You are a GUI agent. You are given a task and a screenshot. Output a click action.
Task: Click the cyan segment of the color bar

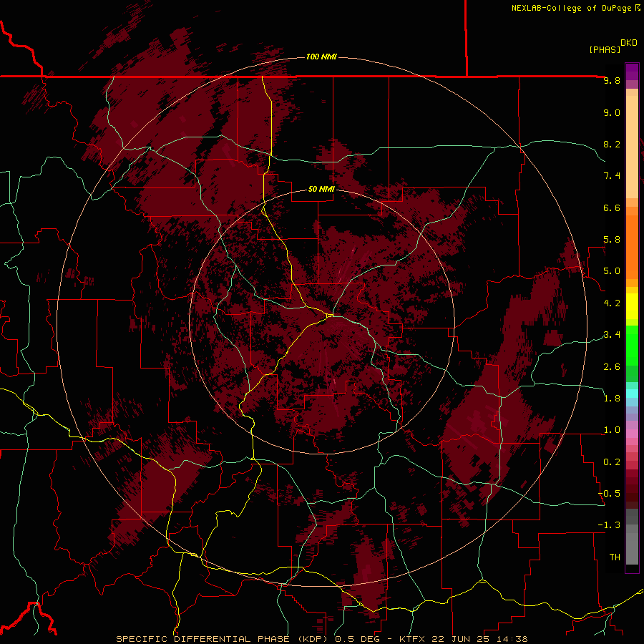pyautogui.click(x=632, y=394)
